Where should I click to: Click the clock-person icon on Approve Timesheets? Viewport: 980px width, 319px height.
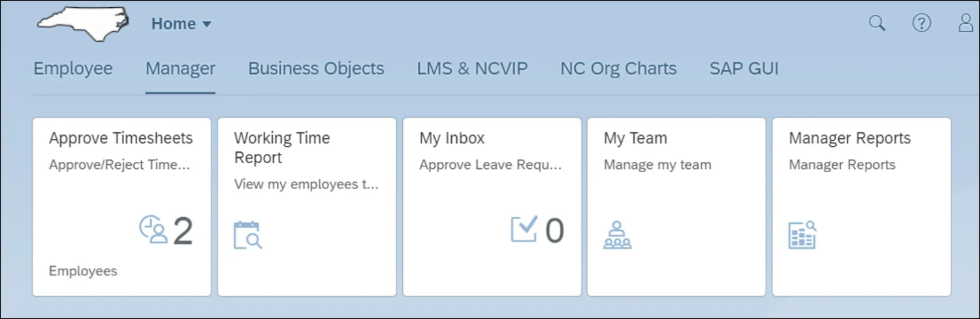(153, 230)
